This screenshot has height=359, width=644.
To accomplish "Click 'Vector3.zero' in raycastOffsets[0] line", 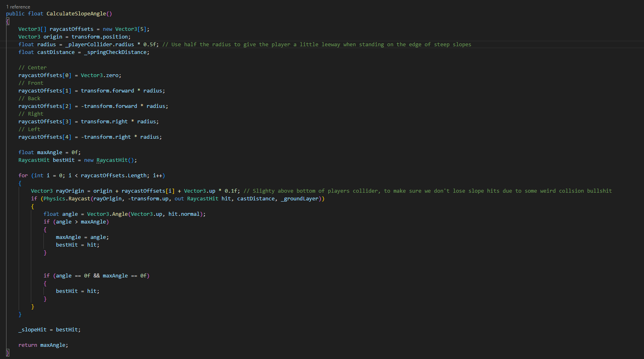I will point(99,75).
